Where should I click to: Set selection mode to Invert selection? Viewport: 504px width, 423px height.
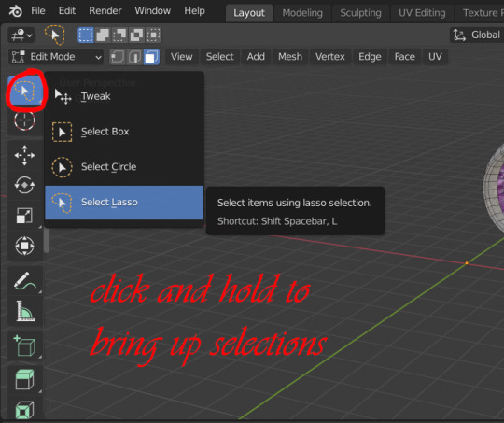(x=136, y=35)
